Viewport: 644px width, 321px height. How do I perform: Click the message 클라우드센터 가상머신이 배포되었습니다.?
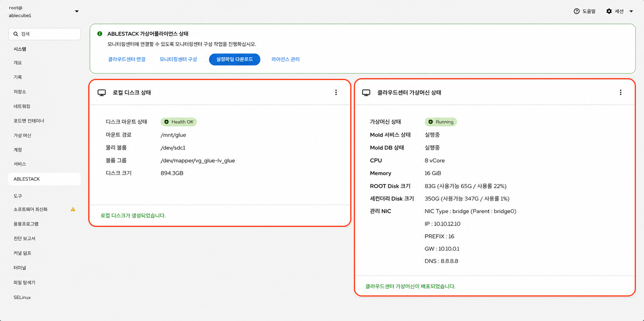(x=410, y=286)
